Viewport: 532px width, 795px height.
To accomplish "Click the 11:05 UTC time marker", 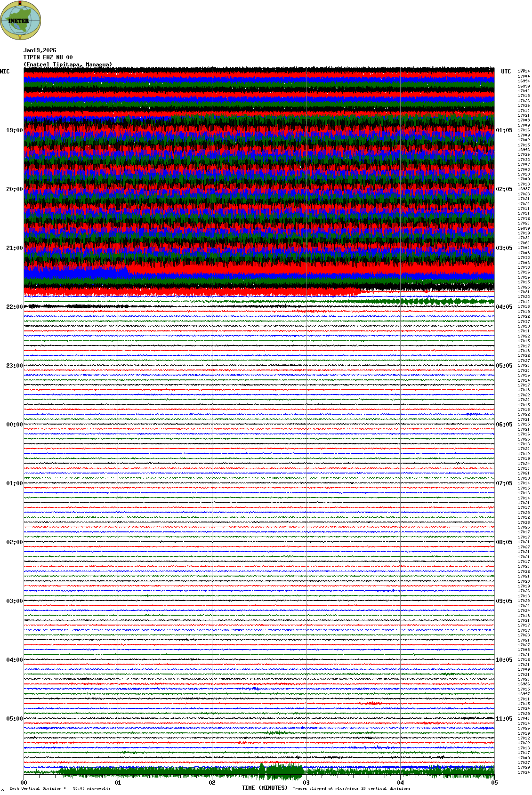I will 504,719.
